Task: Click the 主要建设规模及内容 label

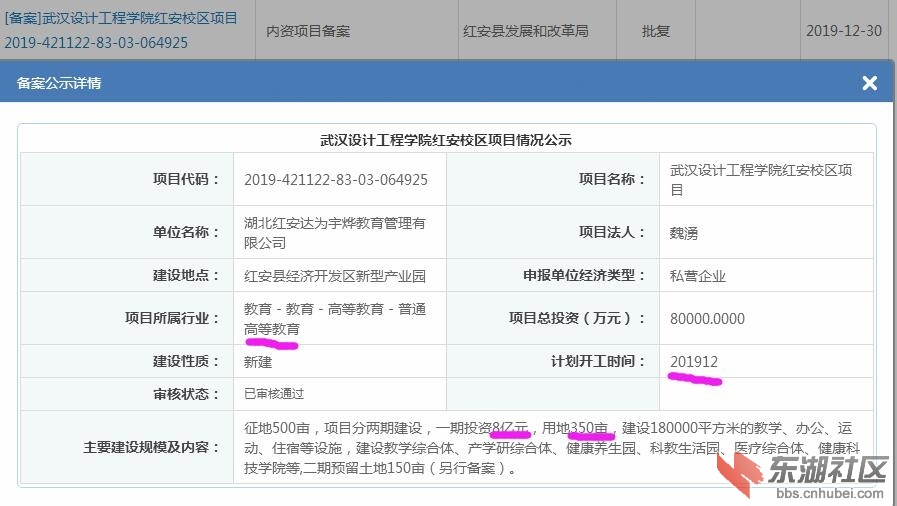Action: (x=152, y=447)
